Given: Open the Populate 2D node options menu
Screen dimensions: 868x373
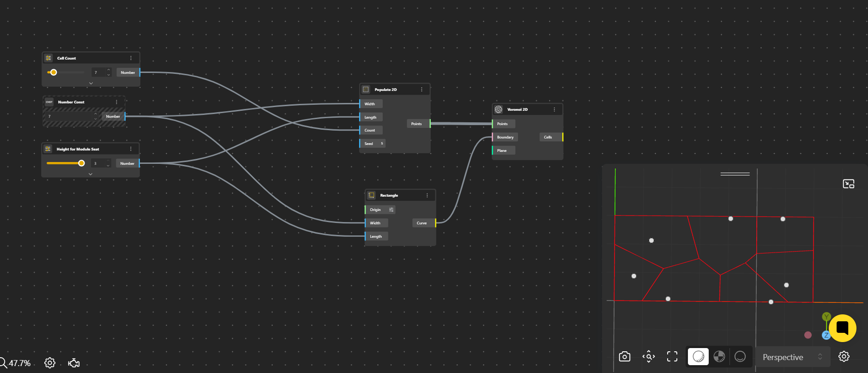Looking at the screenshot, I should point(422,90).
